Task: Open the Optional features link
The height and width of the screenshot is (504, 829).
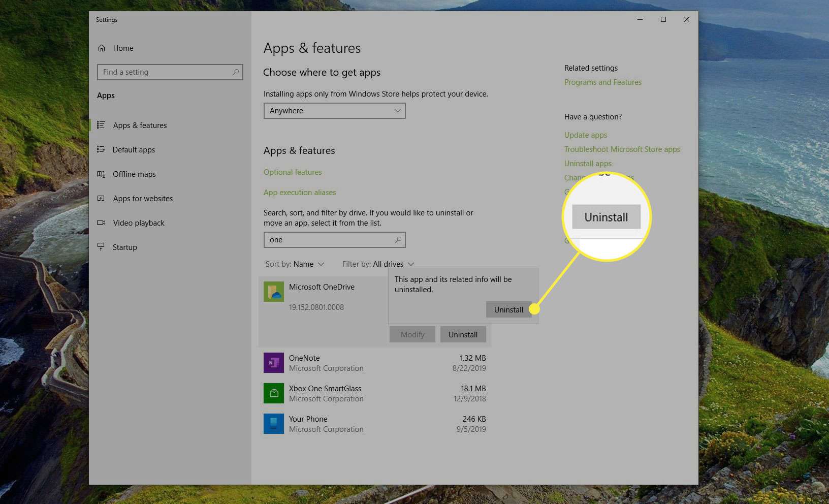Action: click(x=293, y=172)
